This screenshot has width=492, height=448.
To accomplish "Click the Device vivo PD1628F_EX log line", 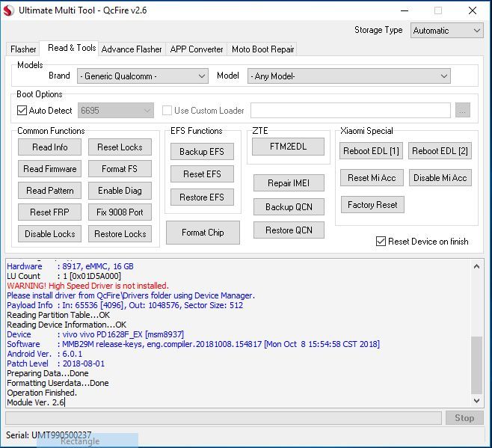I will pyautogui.click(x=96, y=334).
